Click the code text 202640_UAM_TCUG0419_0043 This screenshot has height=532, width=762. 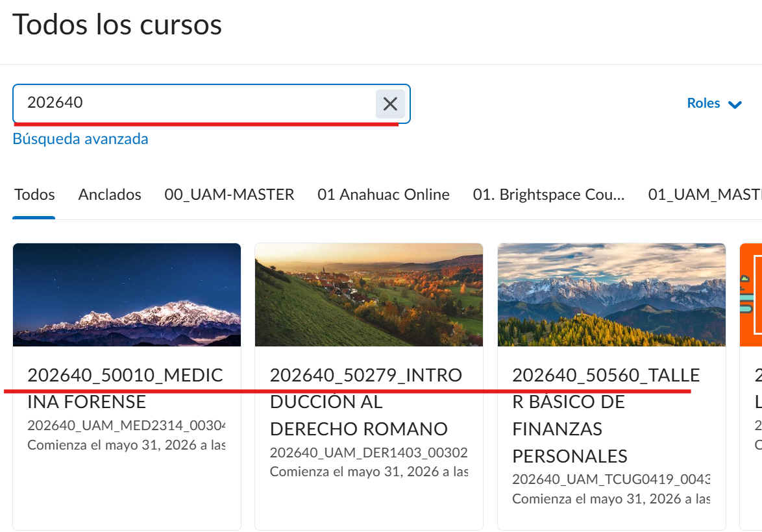611,479
